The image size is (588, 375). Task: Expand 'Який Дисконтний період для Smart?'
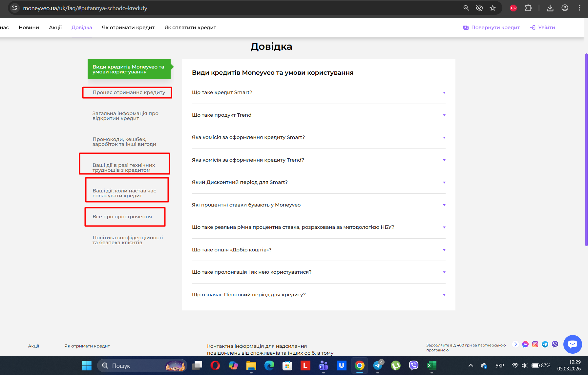[319, 183]
